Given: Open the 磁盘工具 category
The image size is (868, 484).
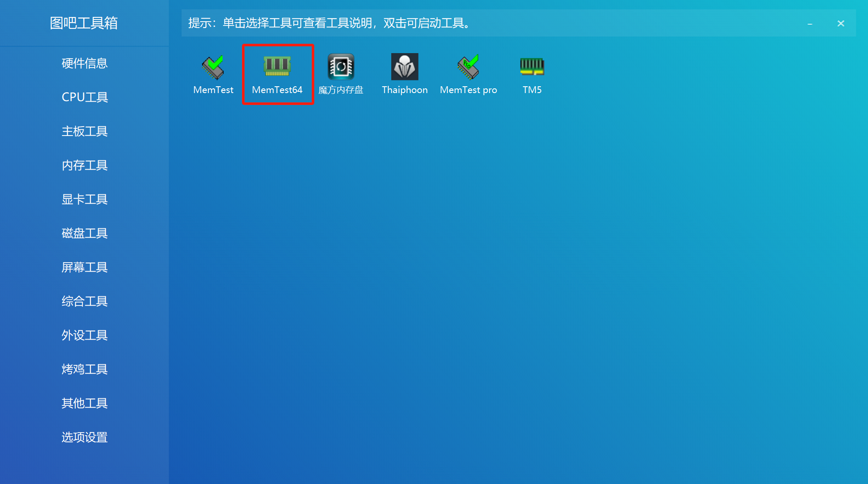Looking at the screenshot, I should point(84,233).
